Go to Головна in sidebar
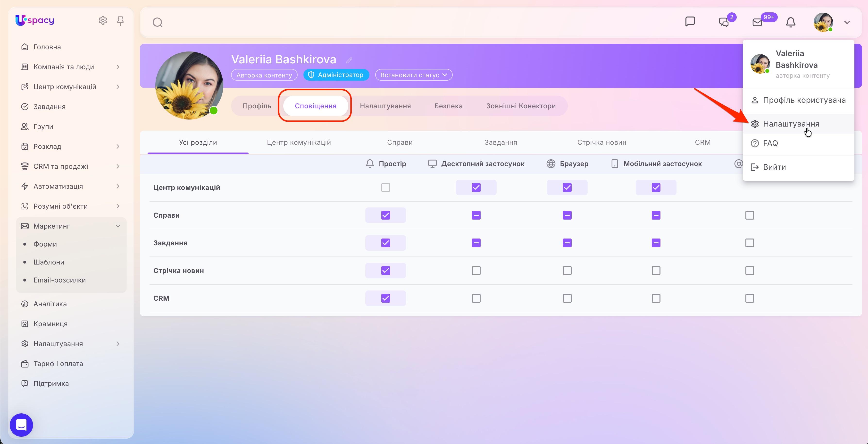 tap(47, 47)
